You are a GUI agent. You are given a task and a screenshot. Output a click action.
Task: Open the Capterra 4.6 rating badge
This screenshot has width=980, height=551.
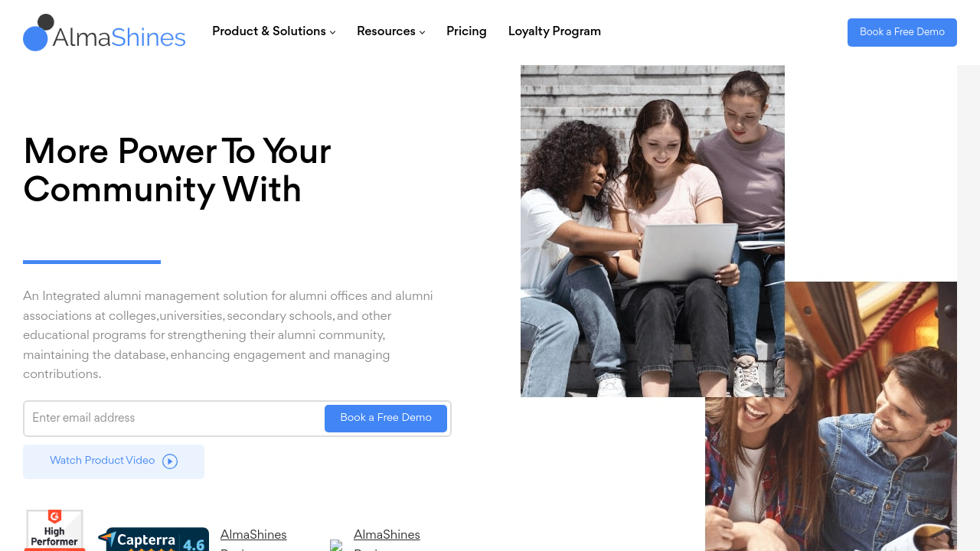click(154, 540)
